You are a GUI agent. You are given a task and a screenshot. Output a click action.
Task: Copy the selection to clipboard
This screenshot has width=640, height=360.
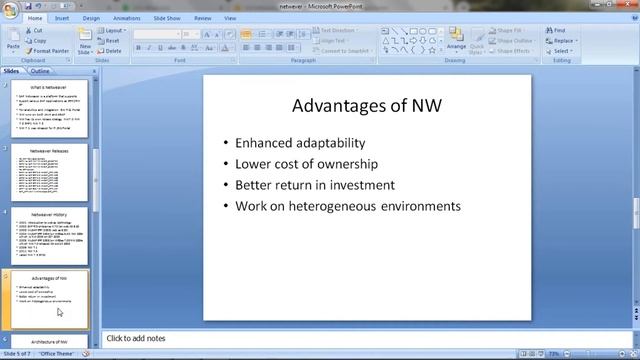coord(36,41)
